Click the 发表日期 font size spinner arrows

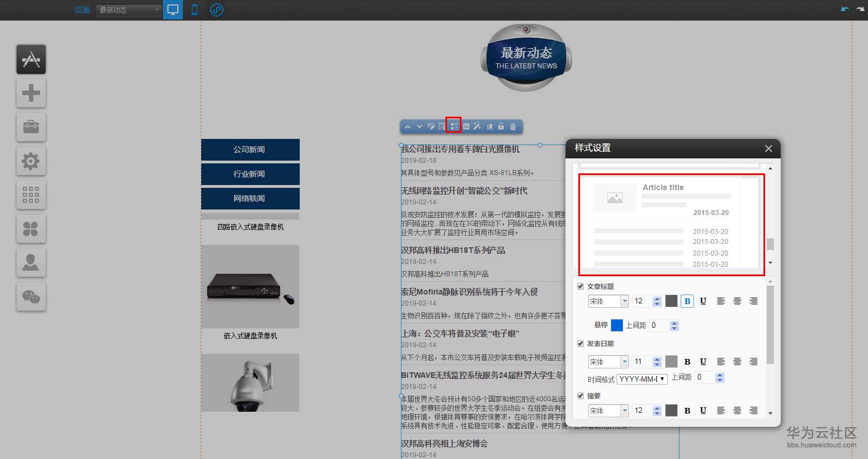pyautogui.click(x=657, y=362)
